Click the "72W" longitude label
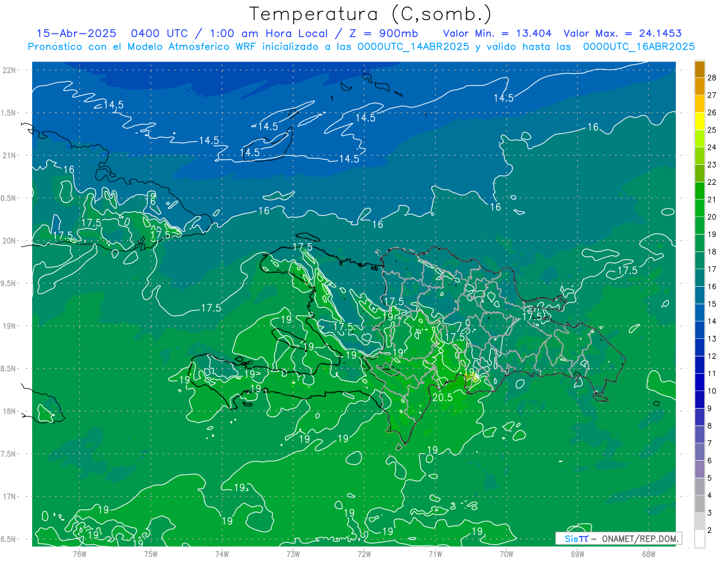The width and height of the screenshot is (728, 562). tap(364, 554)
